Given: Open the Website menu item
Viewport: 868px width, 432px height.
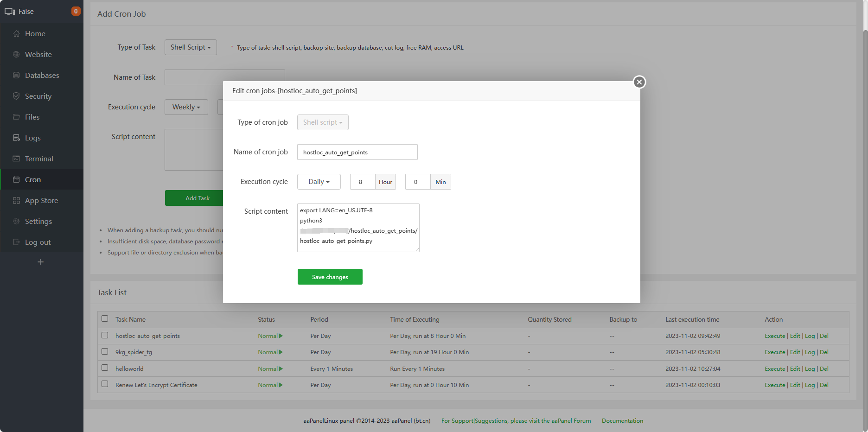Looking at the screenshot, I should tap(38, 55).
